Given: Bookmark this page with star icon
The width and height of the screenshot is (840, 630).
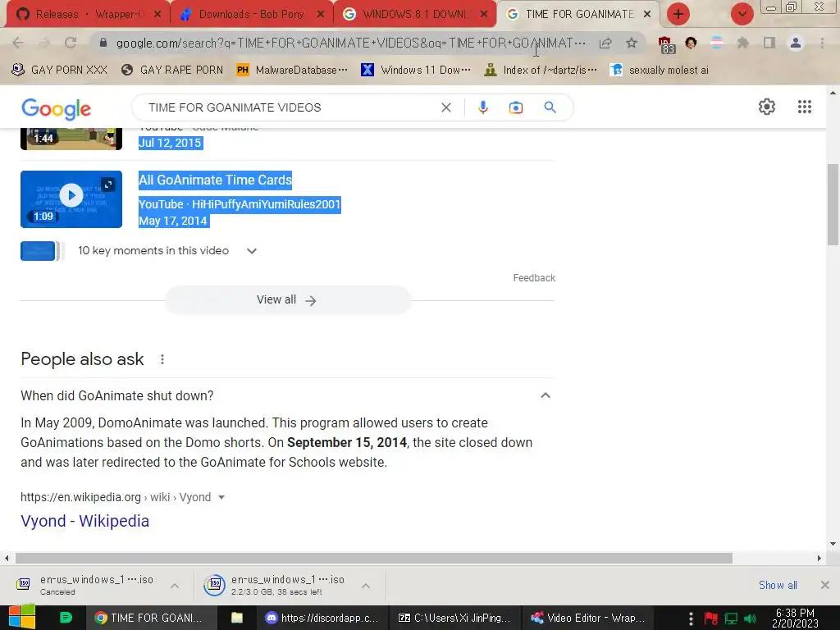Looking at the screenshot, I should click(632, 43).
